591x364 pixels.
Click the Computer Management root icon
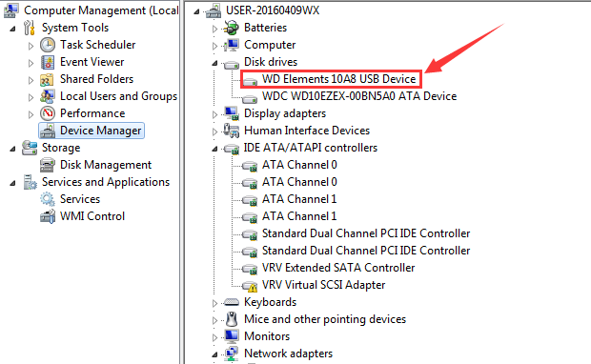coord(11,10)
